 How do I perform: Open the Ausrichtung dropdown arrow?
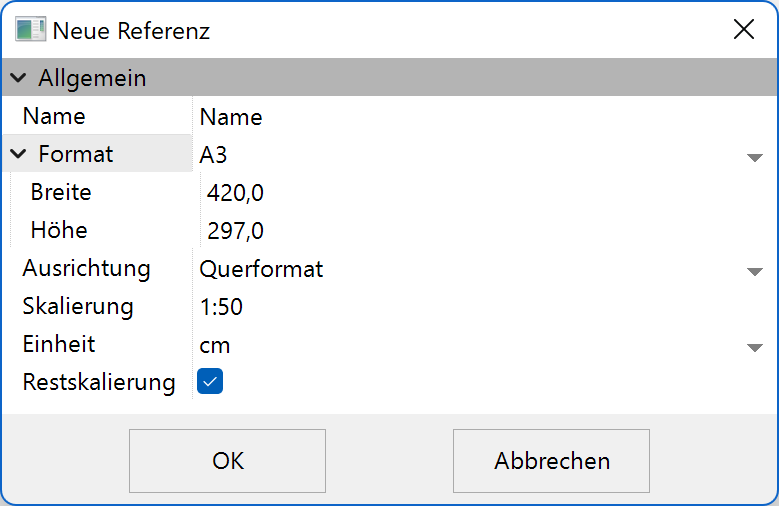click(x=755, y=271)
